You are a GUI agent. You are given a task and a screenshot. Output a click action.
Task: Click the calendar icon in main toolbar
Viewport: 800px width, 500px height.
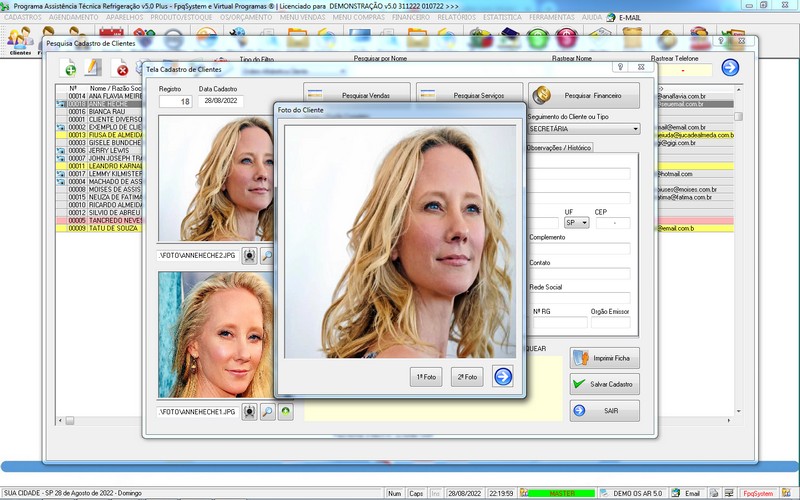tap(111, 38)
